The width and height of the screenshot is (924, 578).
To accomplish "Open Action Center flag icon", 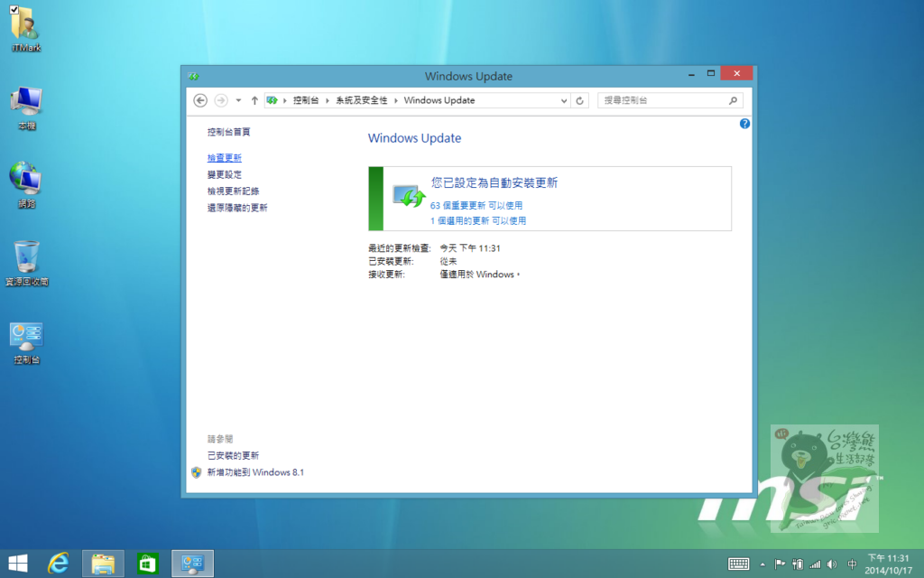I will pyautogui.click(x=780, y=564).
